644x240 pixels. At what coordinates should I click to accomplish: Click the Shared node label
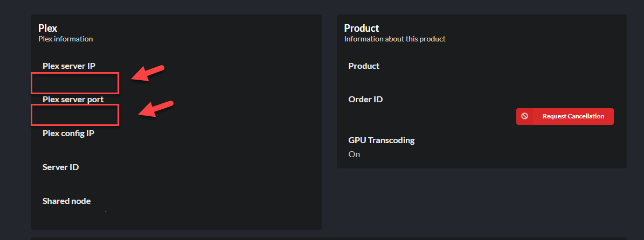pos(67,201)
